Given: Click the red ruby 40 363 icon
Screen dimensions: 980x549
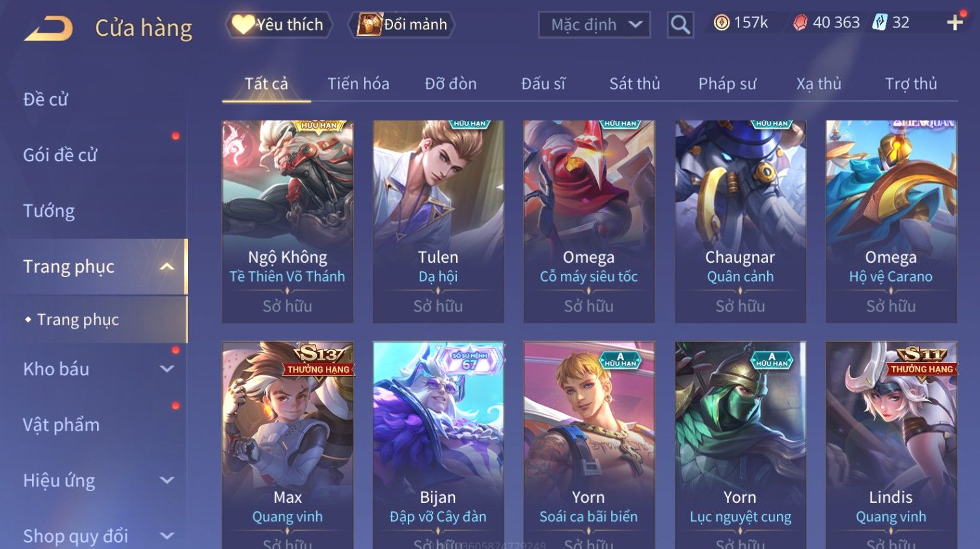Looking at the screenshot, I should pyautogui.click(x=800, y=23).
